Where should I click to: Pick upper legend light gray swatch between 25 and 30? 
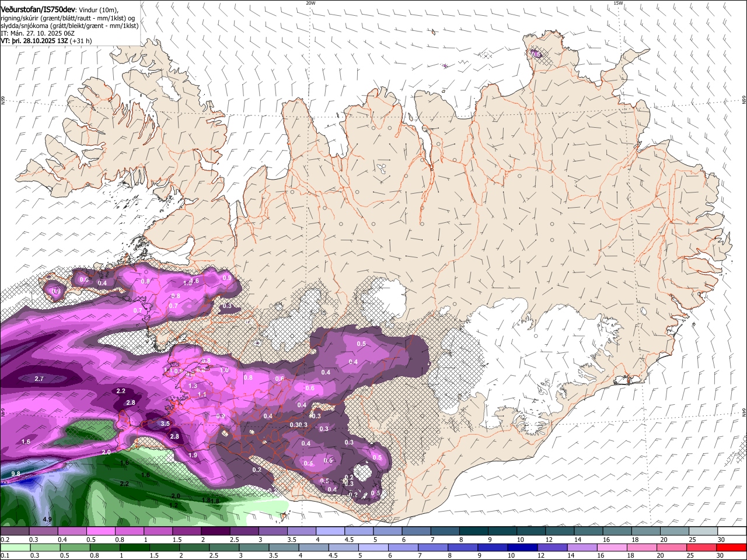[x=703, y=531]
